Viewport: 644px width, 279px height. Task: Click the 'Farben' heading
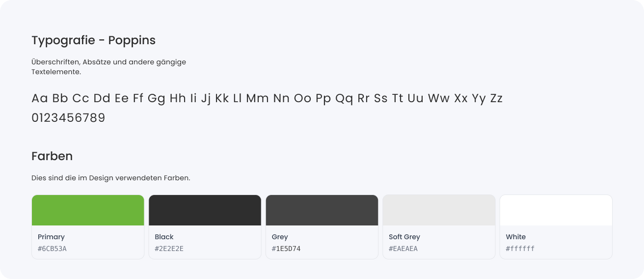click(x=52, y=156)
